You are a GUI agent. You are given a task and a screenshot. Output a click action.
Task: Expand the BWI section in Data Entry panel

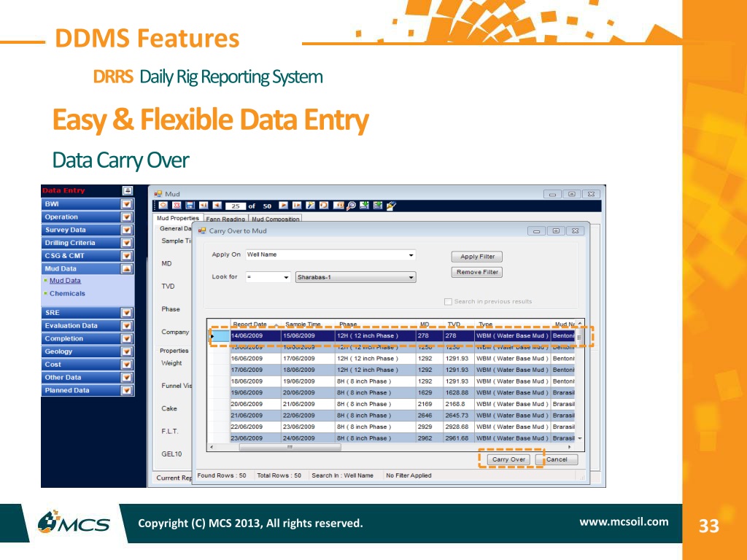pyautogui.click(x=126, y=204)
